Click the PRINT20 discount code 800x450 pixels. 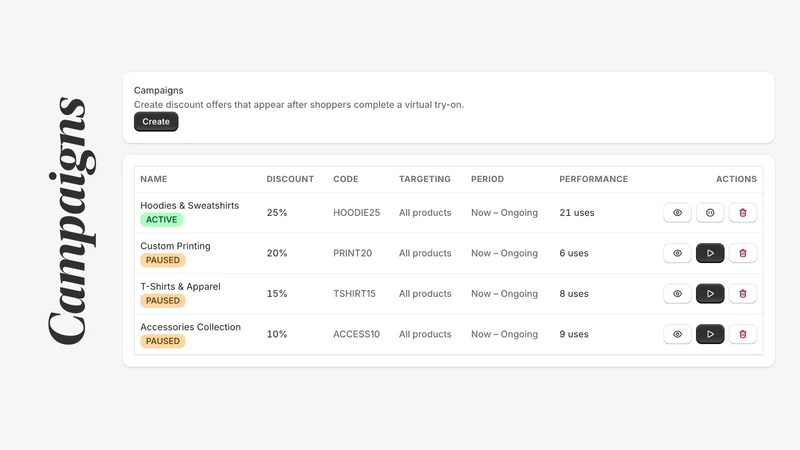353,253
